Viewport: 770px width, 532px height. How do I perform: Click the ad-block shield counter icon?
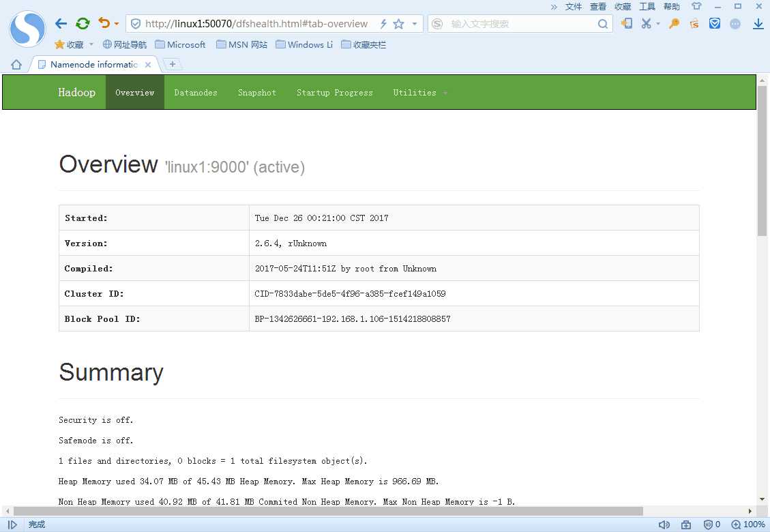(711, 524)
